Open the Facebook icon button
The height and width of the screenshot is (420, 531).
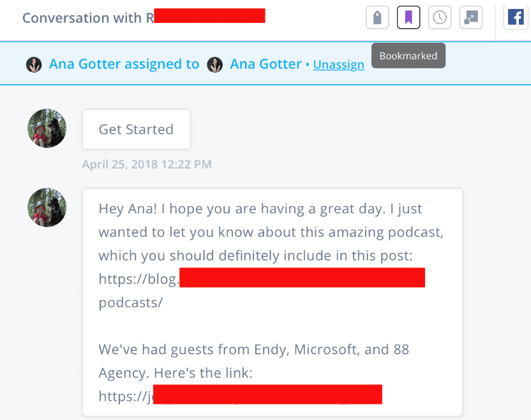[515, 17]
